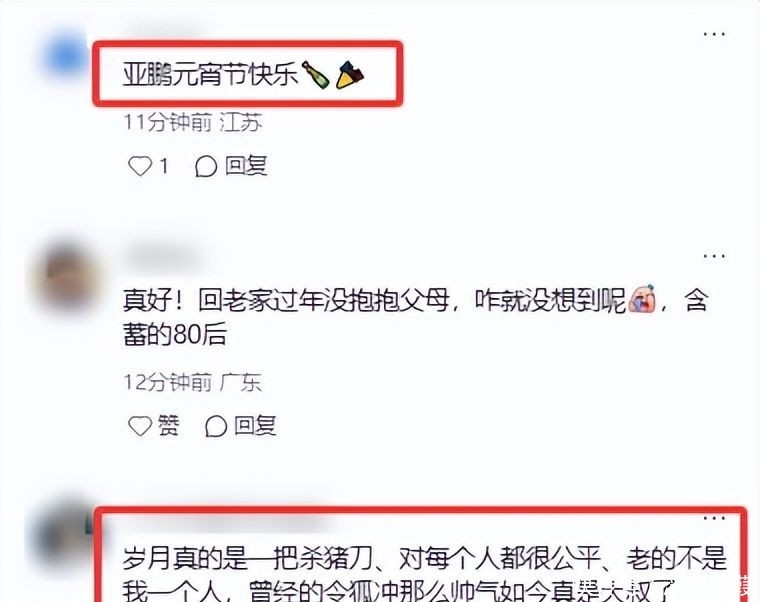760x602 pixels.
Task: Click the crying face emoji after 咋就没想到呢
Action: [x=642, y=299]
